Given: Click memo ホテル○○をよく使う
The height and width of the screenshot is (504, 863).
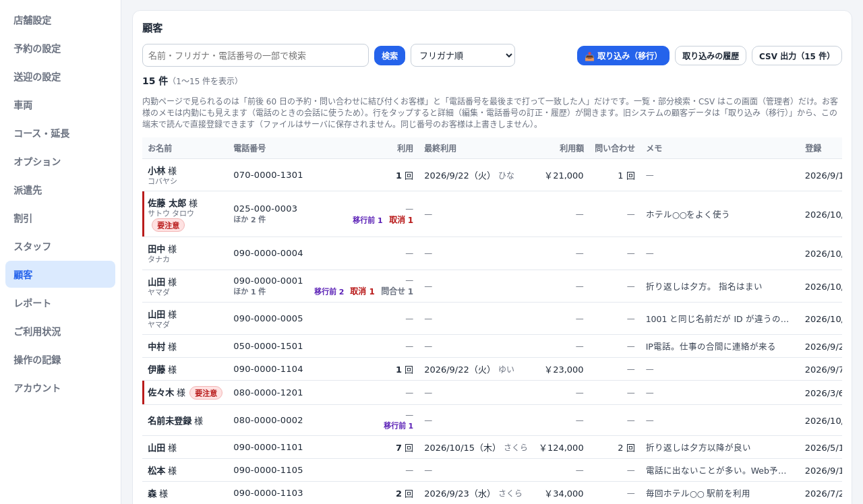Looking at the screenshot, I should (x=688, y=214).
